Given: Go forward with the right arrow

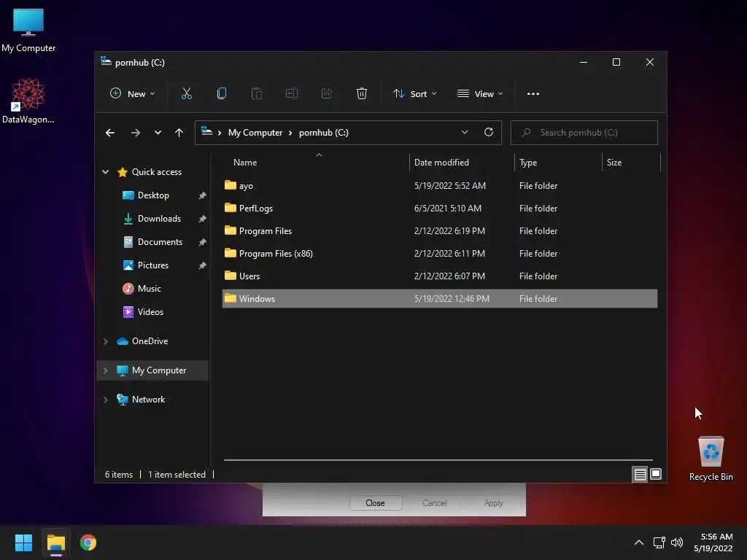Looking at the screenshot, I should [x=136, y=133].
